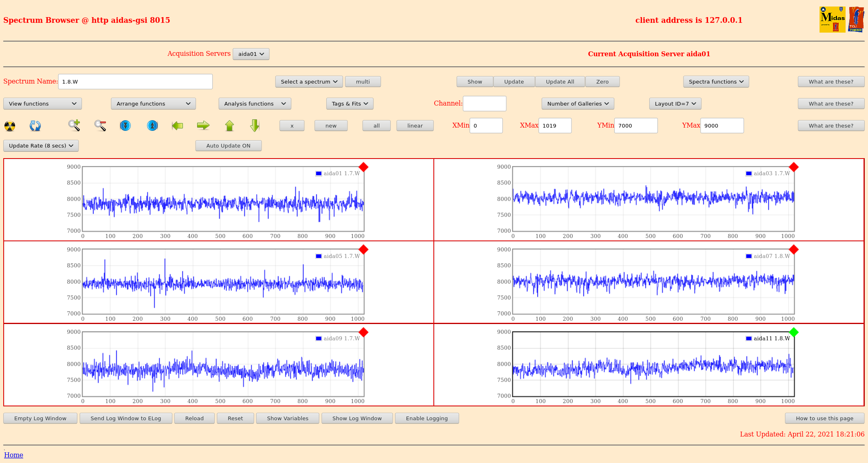Expand the Update Rate dropdown

point(41,146)
